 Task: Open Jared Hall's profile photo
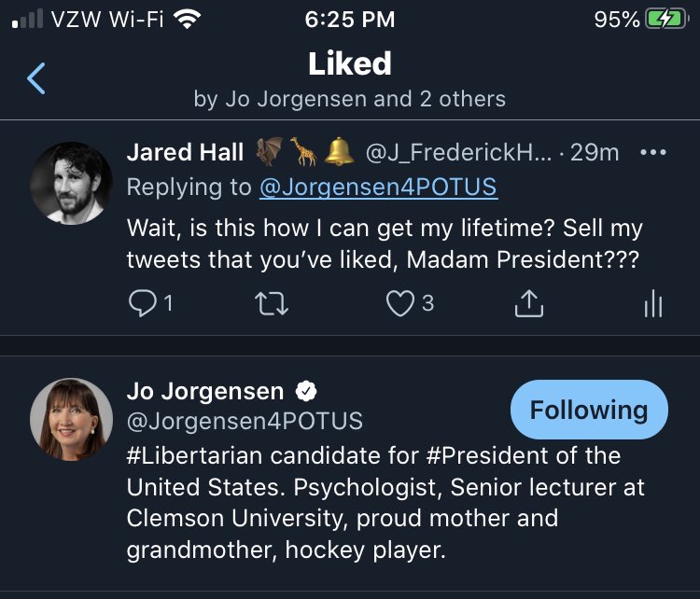point(72,183)
